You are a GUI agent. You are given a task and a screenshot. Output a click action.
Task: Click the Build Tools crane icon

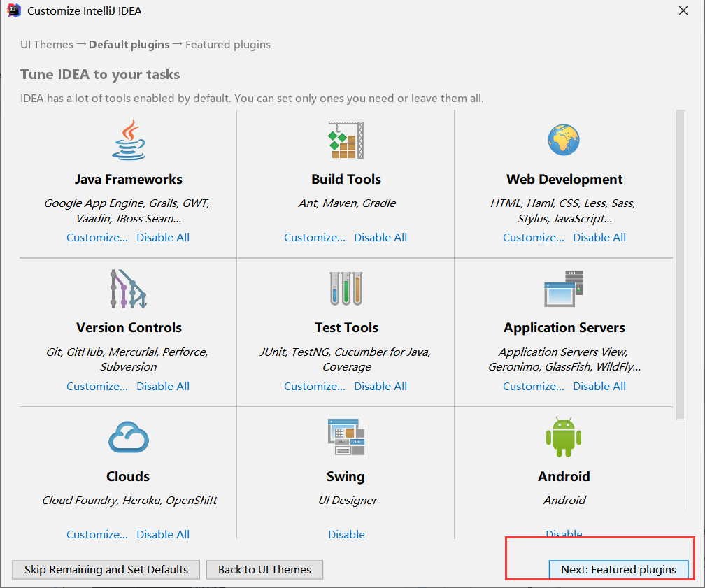pos(346,140)
